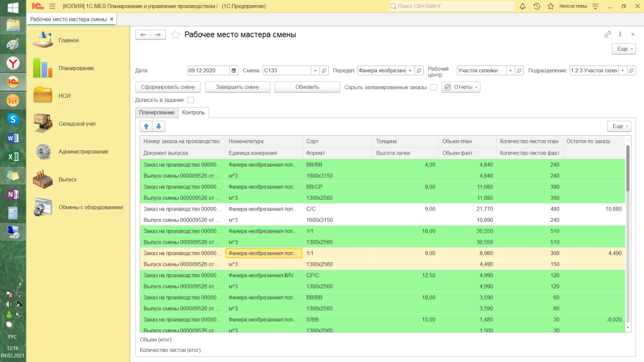
Task: Move row up with blue up arrow
Action: (x=146, y=126)
